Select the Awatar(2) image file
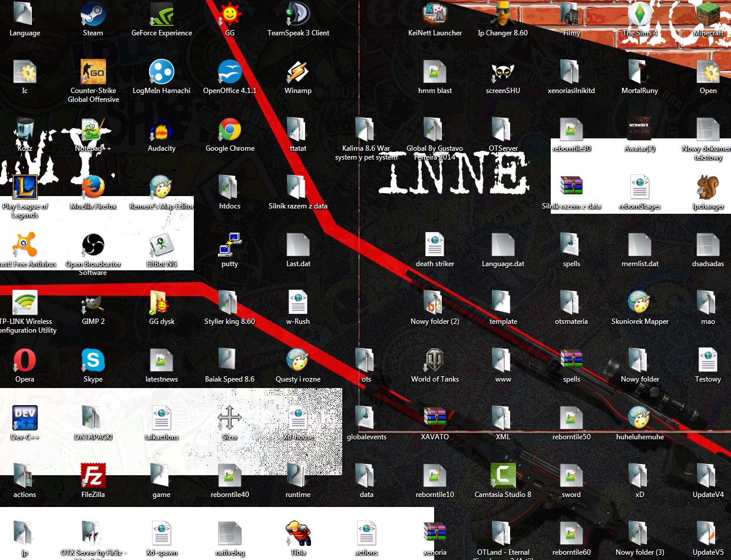This screenshot has height=560, width=731. point(640,130)
